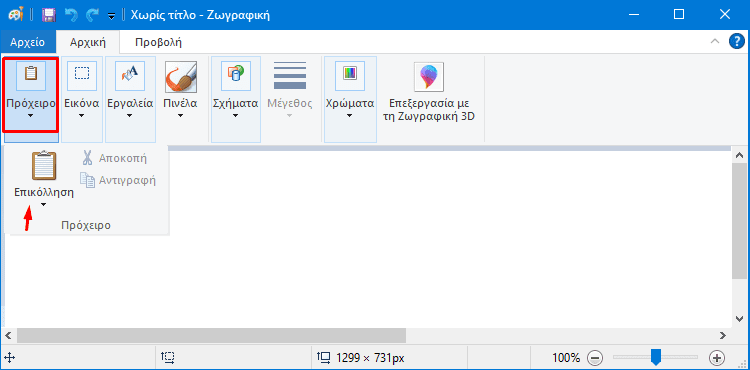
Task: Open the Αρχείο file menu
Action: [x=27, y=42]
